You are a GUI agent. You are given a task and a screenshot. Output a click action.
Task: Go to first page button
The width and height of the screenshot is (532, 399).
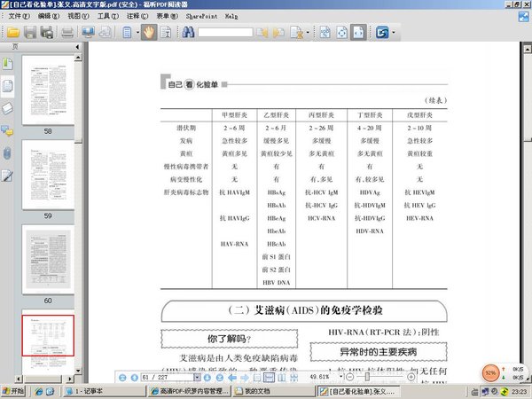point(123,378)
